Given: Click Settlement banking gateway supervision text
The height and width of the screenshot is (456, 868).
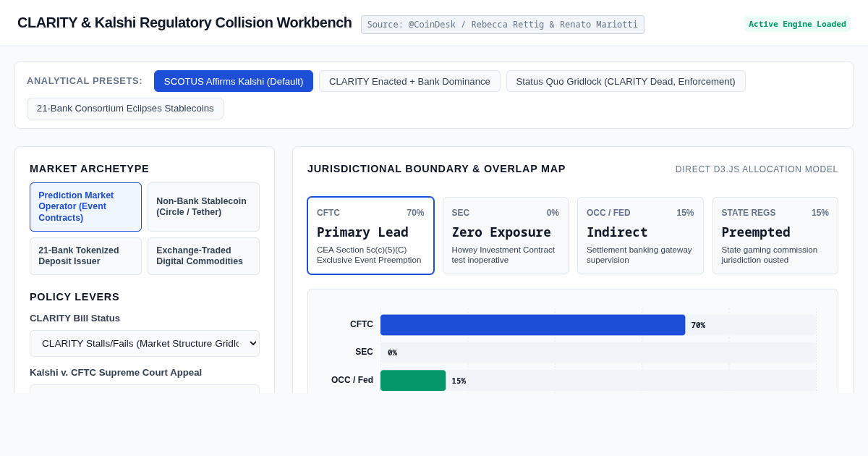Looking at the screenshot, I should tap(639, 255).
